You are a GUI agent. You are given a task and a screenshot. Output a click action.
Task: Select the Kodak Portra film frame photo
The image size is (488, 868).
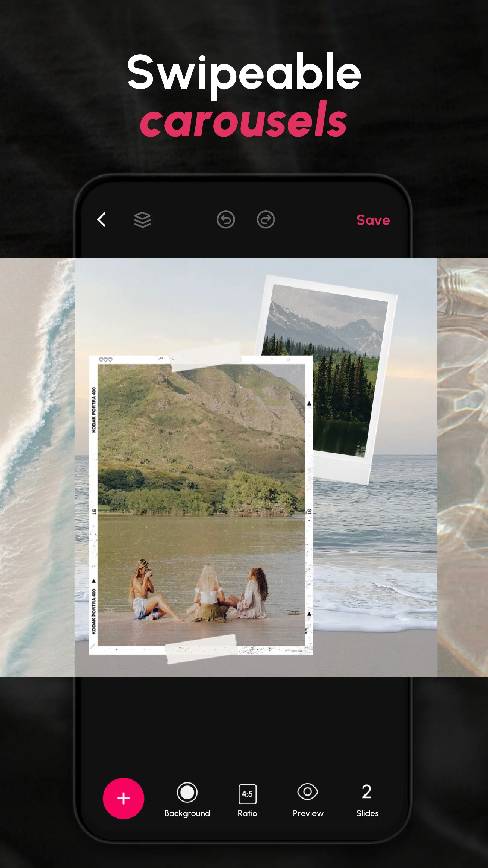pos(201,505)
